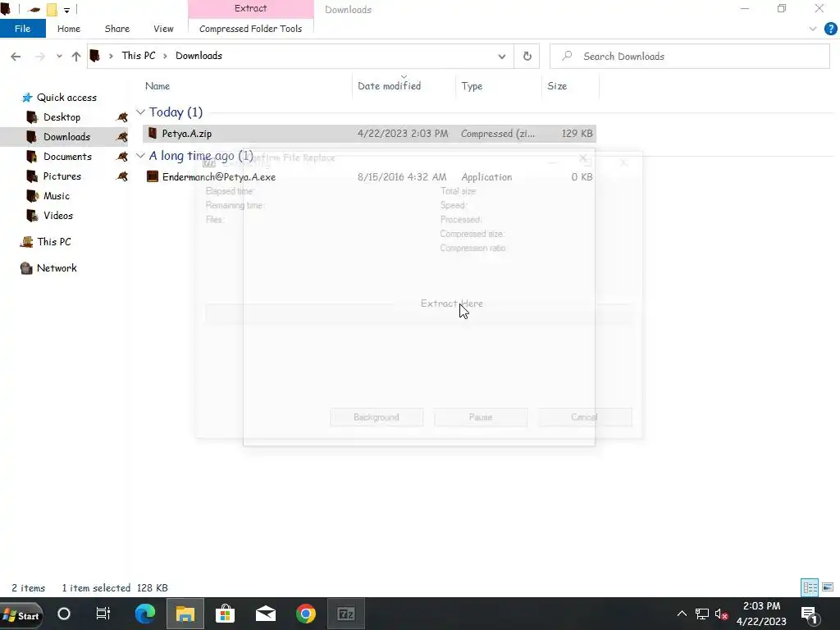Switch to details view icon
This screenshot has height=630, width=840.
click(x=810, y=587)
